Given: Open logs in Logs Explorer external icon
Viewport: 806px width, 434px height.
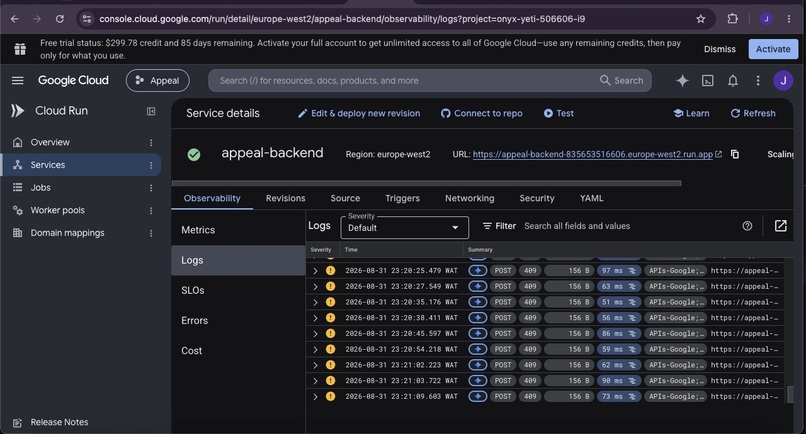Looking at the screenshot, I should tap(780, 226).
